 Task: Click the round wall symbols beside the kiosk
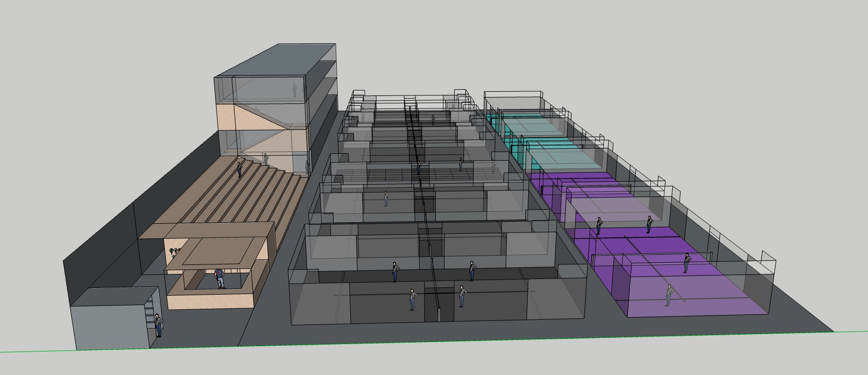pyautogui.click(x=175, y=252)
